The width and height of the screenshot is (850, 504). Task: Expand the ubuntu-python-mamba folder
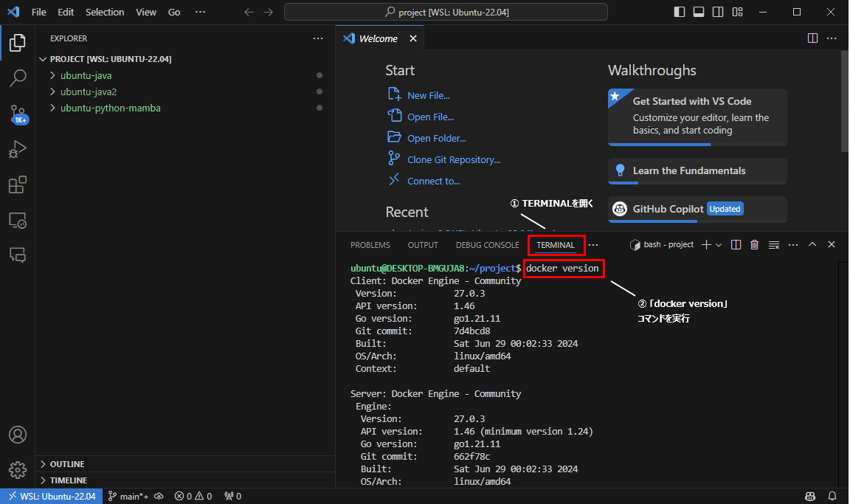pos(111,108)
